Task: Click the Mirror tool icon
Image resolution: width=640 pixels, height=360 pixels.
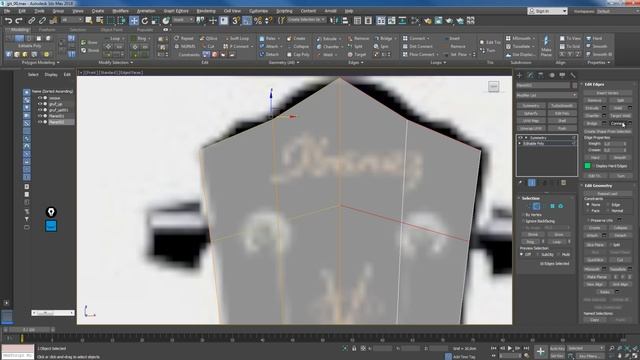Action: coord(334,20)
